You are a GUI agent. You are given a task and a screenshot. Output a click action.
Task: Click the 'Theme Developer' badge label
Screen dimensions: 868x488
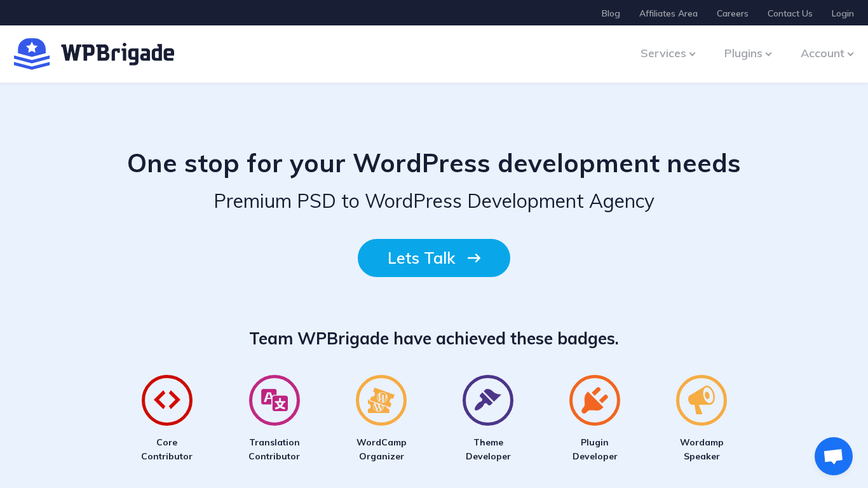(488, 449)
